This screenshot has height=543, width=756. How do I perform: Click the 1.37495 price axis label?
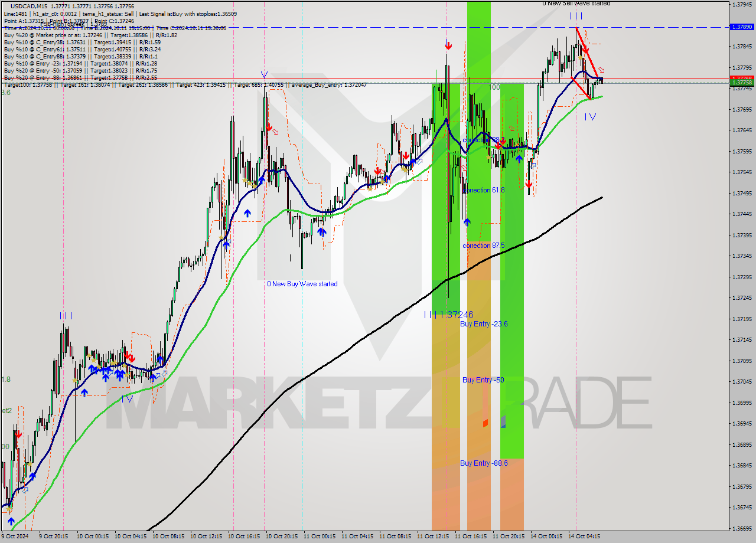point(742,193)
